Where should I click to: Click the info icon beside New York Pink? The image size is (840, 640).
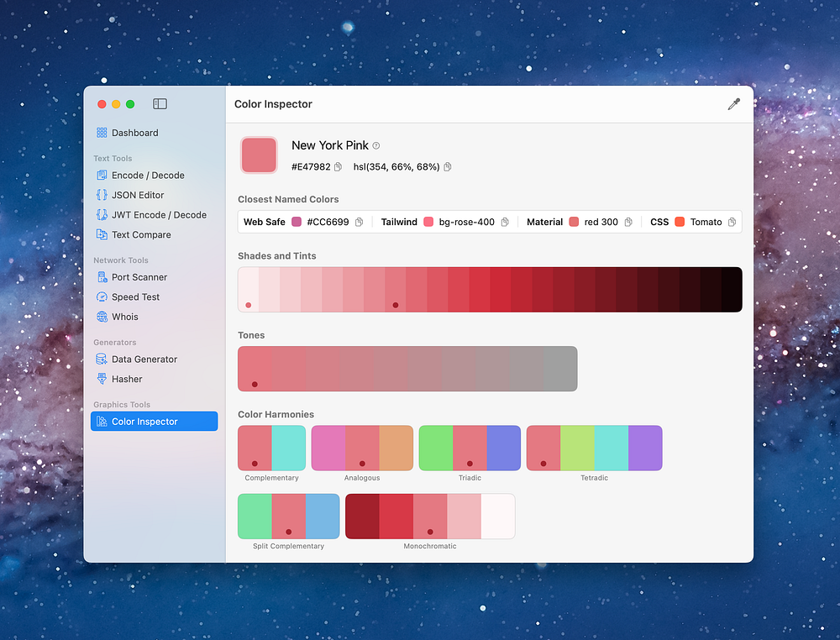point(376,146)
